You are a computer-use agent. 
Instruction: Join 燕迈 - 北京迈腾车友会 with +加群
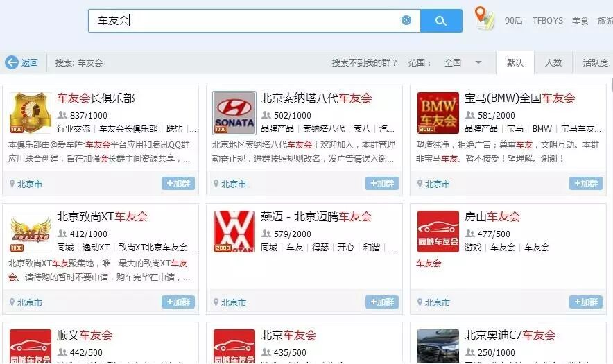[x=382, y=302]
